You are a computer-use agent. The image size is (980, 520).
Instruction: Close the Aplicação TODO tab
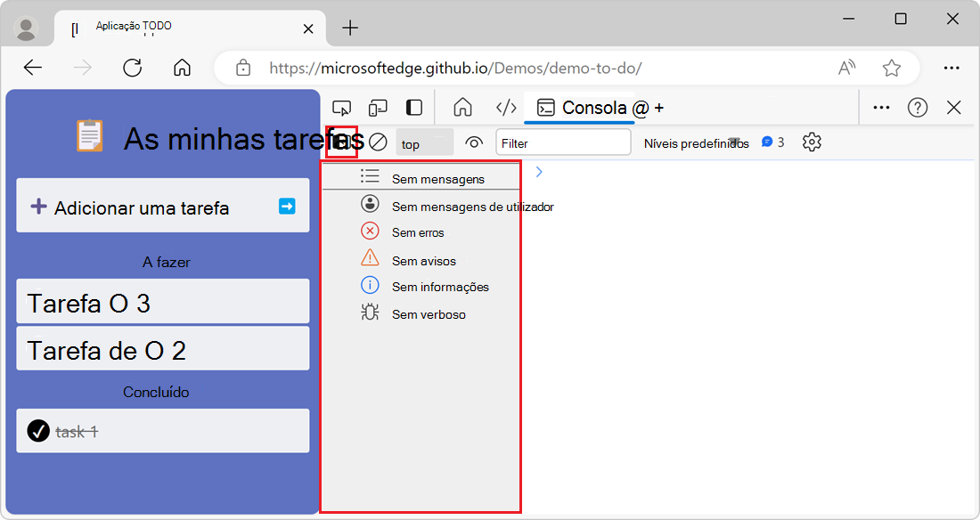pyautogui.click(x=308, y=28)
